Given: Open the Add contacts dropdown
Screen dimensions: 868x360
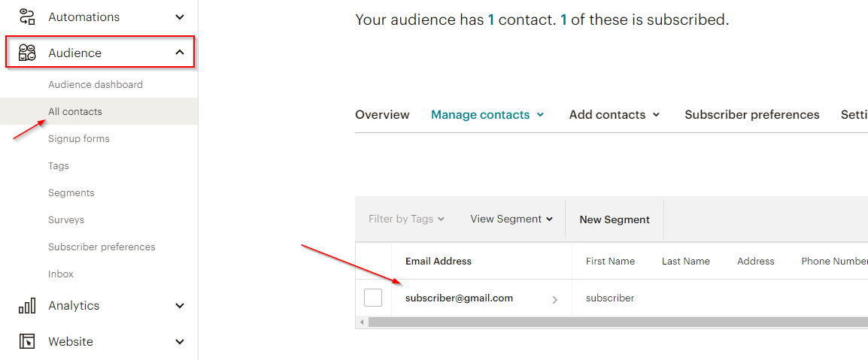Looking at the screenshot, I should point(614,115).
